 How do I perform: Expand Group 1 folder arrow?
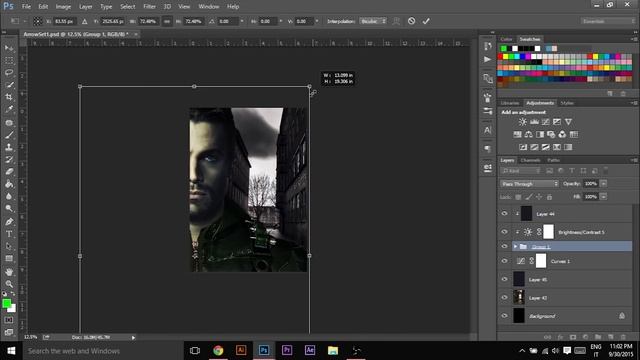[515, 246]
